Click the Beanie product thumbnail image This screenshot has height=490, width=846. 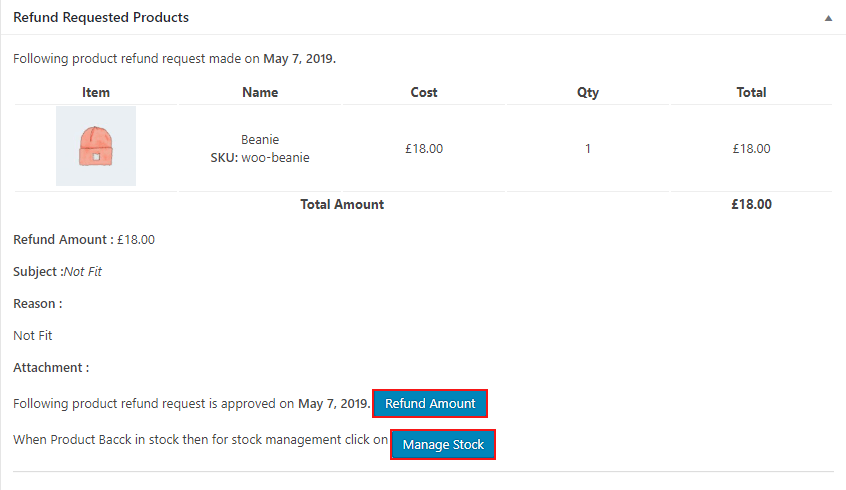(x=96, y=147)
